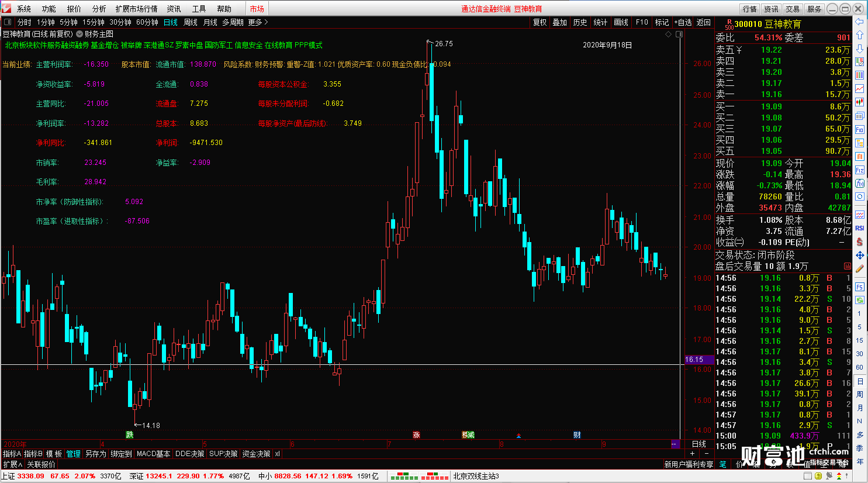Open the 多周期 view

233,22
